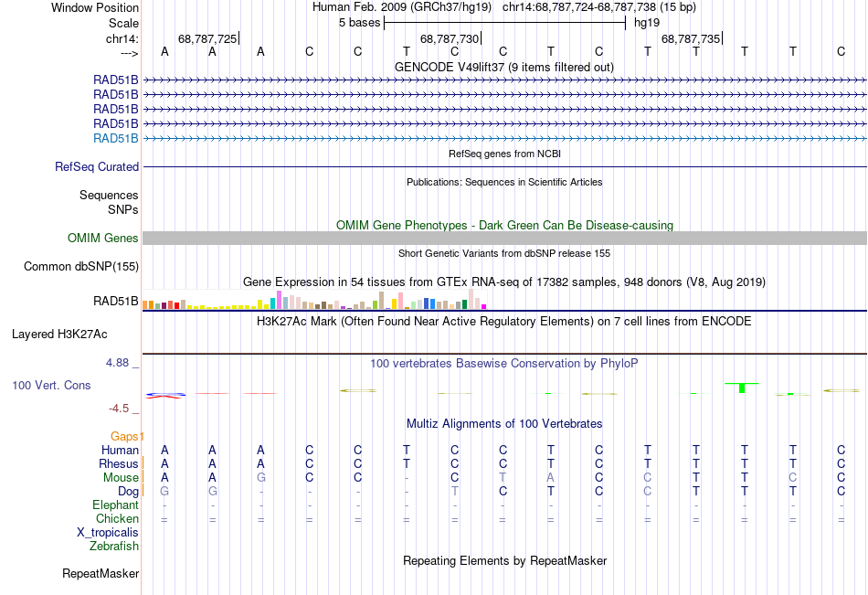Select the light-blue RAD51B transcript label
The image size is (868, 595).
click(x=116, y=139)
